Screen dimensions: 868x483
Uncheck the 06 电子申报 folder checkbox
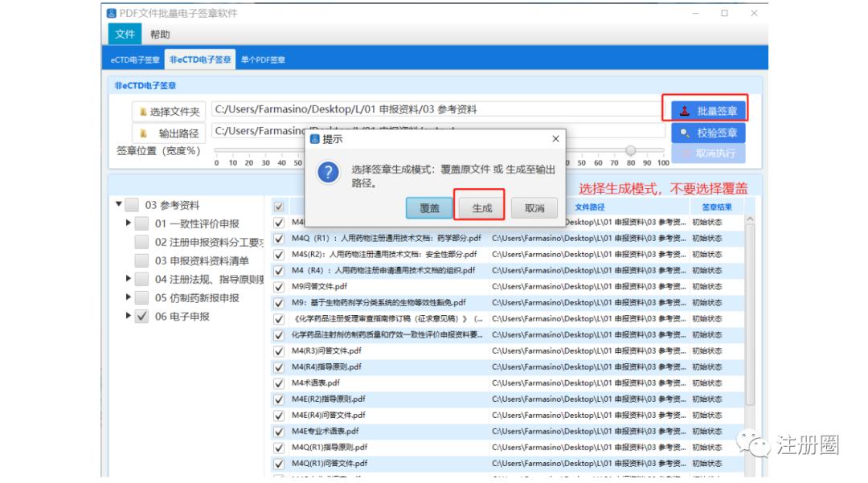coord(141,315)
